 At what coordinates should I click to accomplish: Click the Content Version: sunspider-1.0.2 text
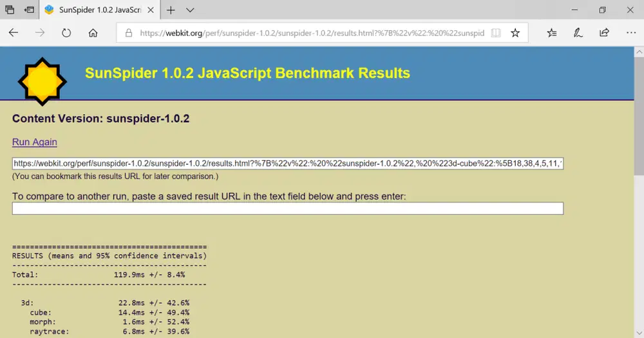point(100,118)
